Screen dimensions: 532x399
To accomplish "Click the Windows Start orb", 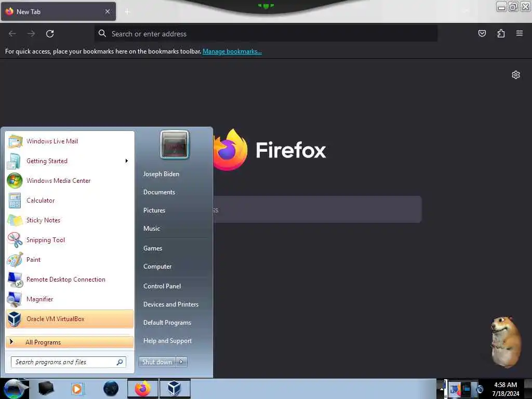I will pos(15,389).
